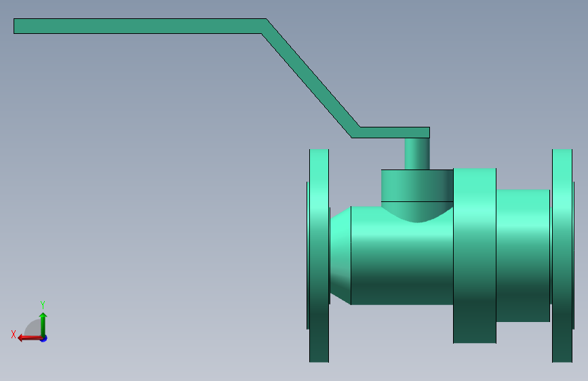The width and height of the screenshot is (588, 381).
Task: Click the blue Z axis dot on triad
Action: pyautogui.click(x=44, y=338)
